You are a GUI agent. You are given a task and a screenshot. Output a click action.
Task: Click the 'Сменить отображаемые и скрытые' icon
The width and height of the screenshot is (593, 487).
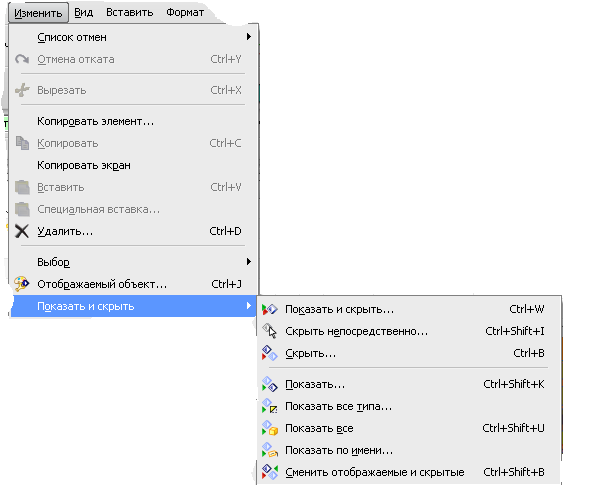(x=270, y=472)
